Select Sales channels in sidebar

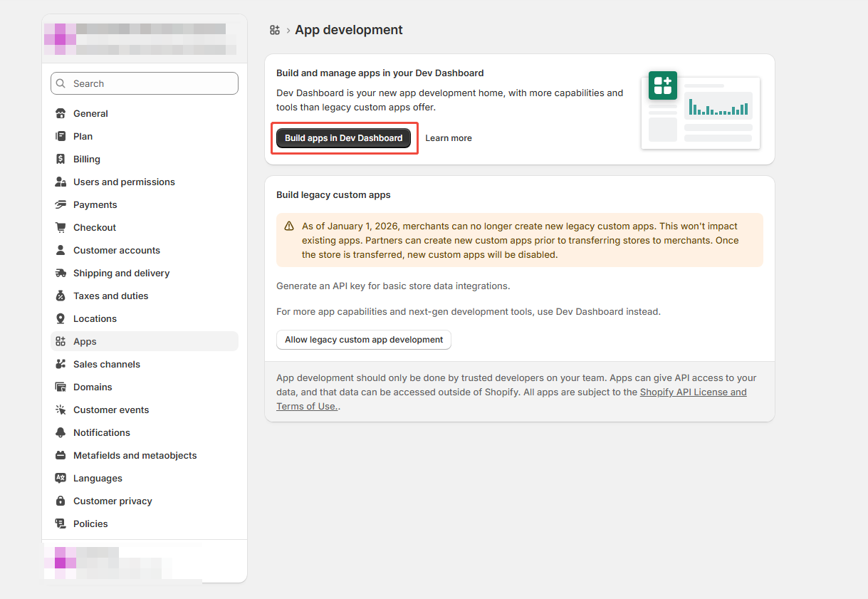tap(107, 364)
